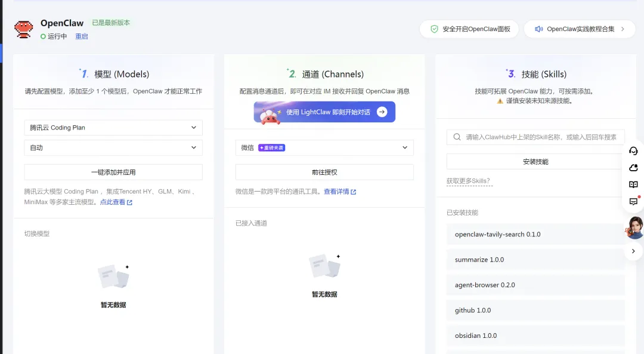Image resolution: width=644 pixels, height=354 pixels.
Task: Click external-link icon after 查看详情
Action: 353,192
